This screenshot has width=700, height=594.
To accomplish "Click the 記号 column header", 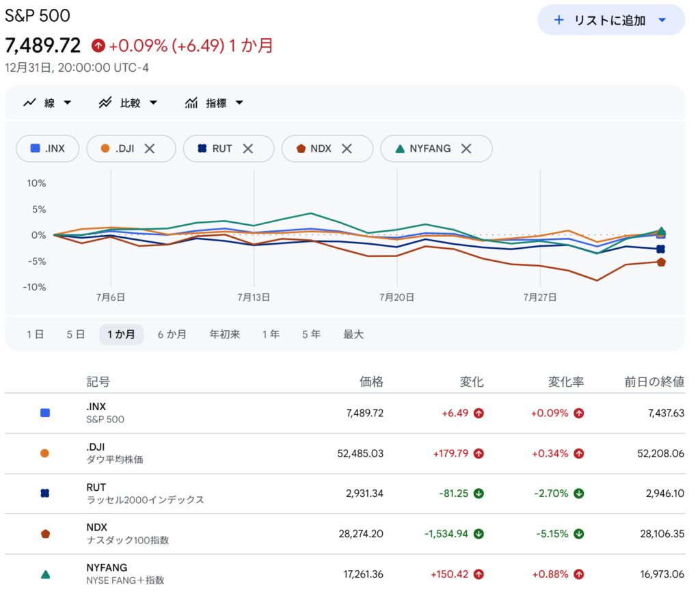I will pyautogui.click(x=98, y=381).
